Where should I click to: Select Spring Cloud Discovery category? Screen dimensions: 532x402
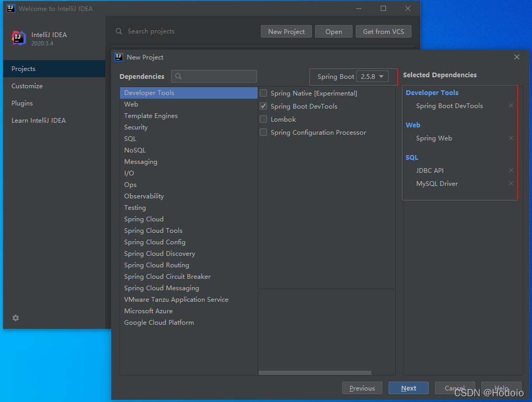point(189,254)
